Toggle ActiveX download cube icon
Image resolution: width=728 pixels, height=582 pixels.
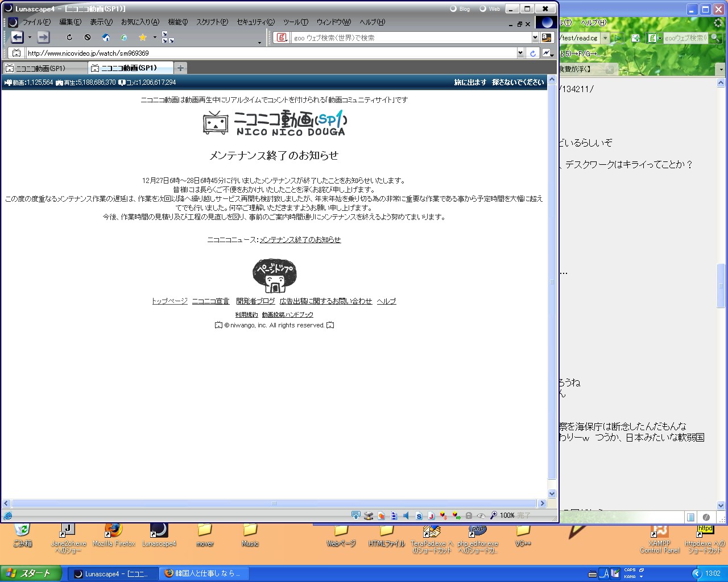coord(444,516)
